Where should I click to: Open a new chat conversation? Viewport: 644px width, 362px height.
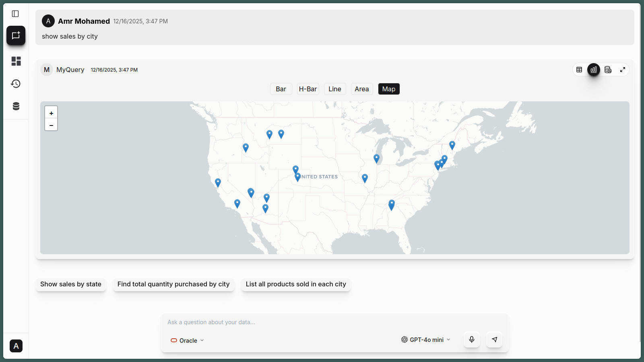click(x=16, y=35)
